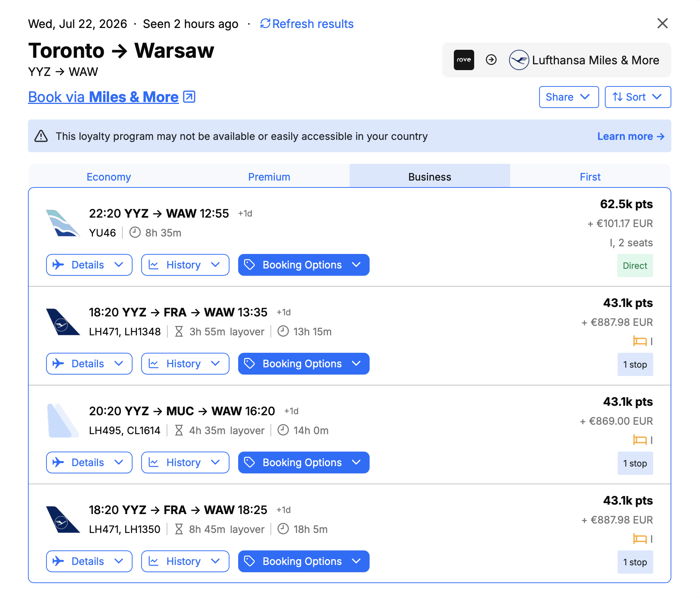Open Booking Options for LH471, LH1350

304,561
